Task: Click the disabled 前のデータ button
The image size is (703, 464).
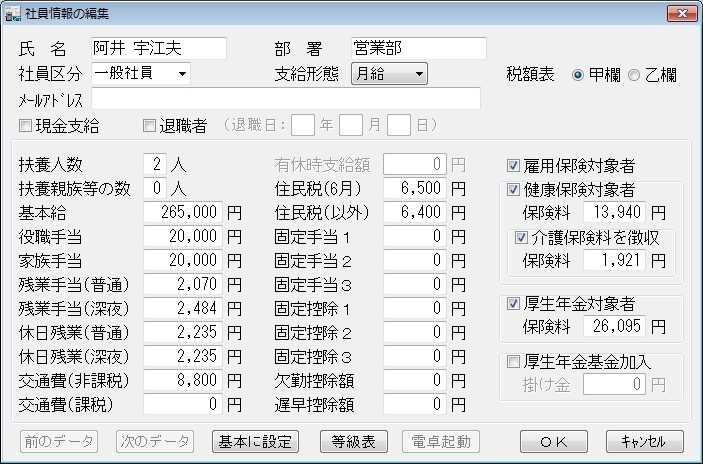Action: [59, 442]
